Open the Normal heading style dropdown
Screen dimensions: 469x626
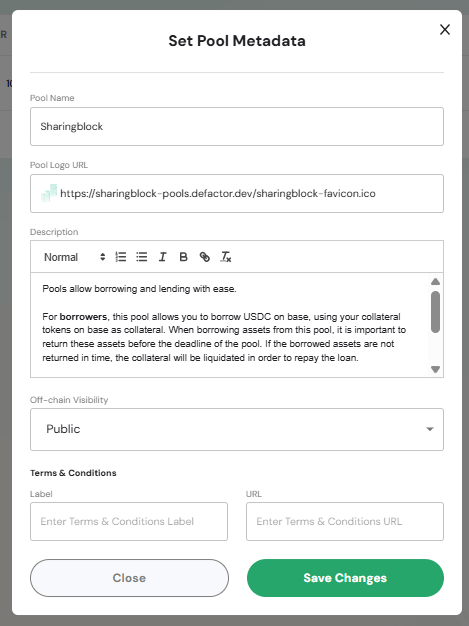point(74,257)
